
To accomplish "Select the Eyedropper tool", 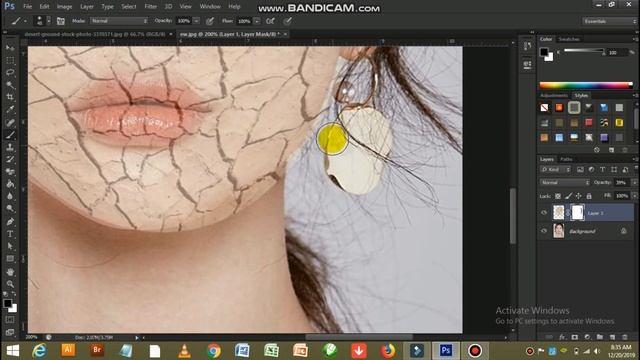I will [10, 109].
